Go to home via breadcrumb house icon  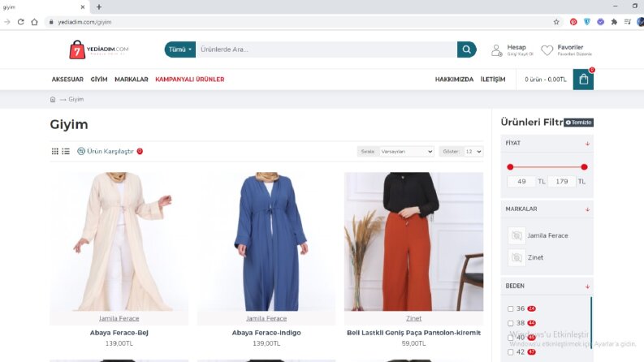click(53, 99)
